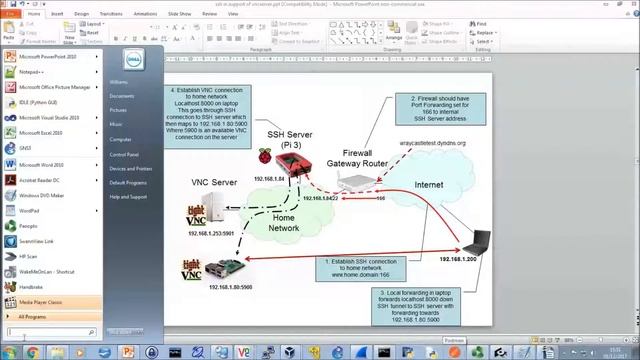The width and height of the screenshot is (640, 360).
Task: Click the Format Painter tool
Action: coord(38,41)
